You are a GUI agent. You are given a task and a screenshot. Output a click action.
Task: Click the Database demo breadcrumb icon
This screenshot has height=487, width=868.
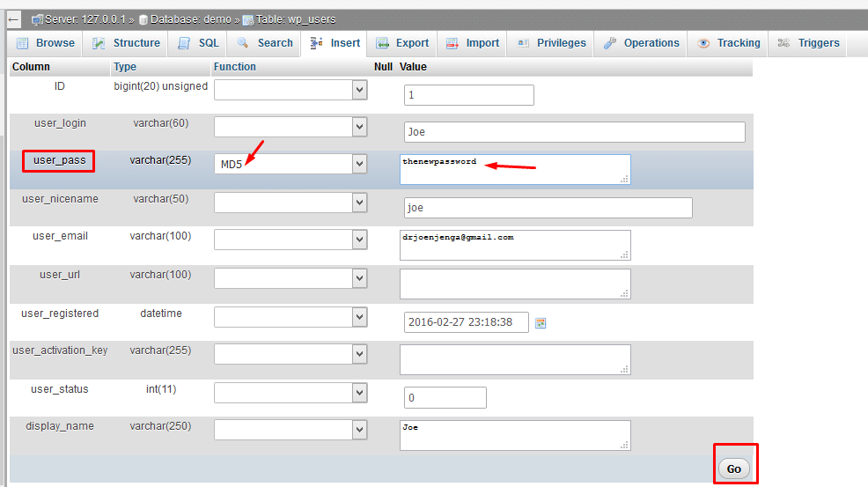pos(143,20)
